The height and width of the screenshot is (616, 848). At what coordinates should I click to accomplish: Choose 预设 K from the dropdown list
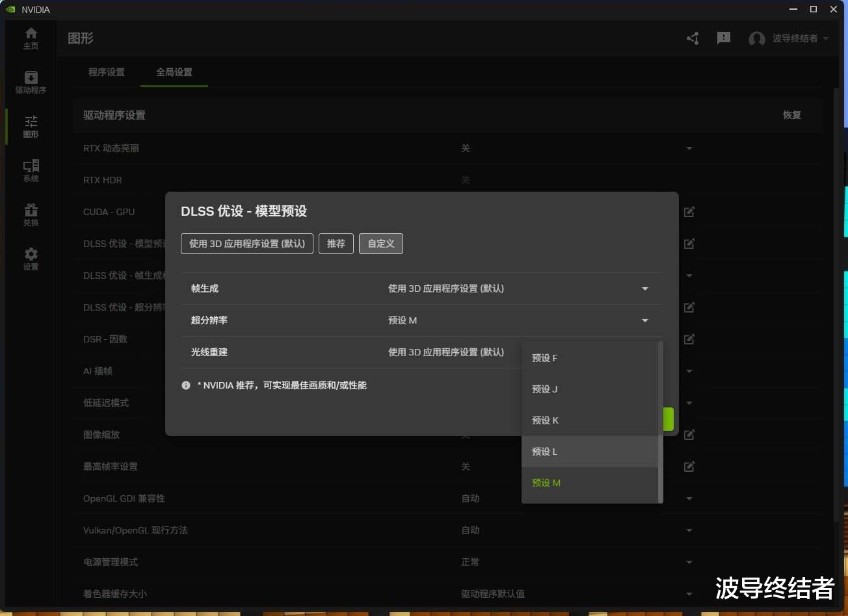590,420
